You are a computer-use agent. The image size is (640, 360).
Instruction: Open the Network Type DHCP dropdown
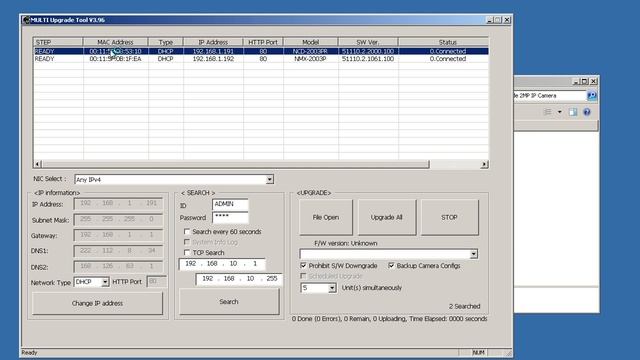point(105,282)
